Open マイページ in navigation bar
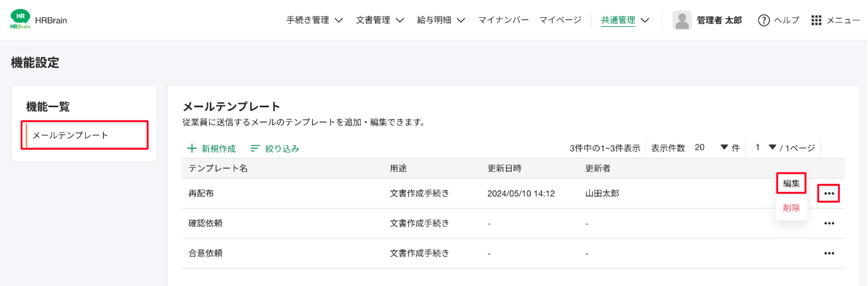This screenshot has width=868, height=286. click(x=560, y=21)
